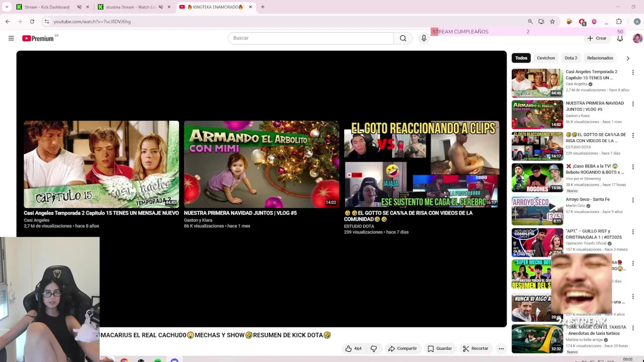This screenshot has height=362, width=644.
Task: Open the browser zoom magnifier icon
Action: point(530,22)
